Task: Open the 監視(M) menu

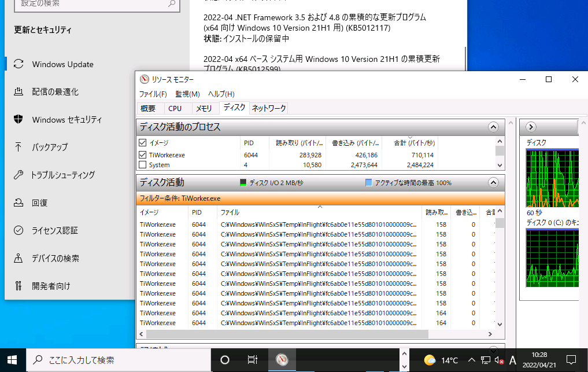Action: (187, 94)
